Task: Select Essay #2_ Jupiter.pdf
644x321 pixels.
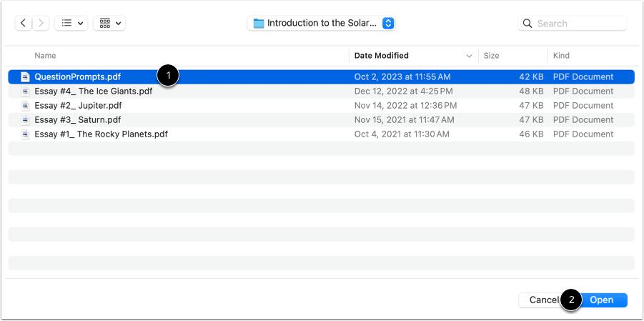Action: click(x=321, y=106)
